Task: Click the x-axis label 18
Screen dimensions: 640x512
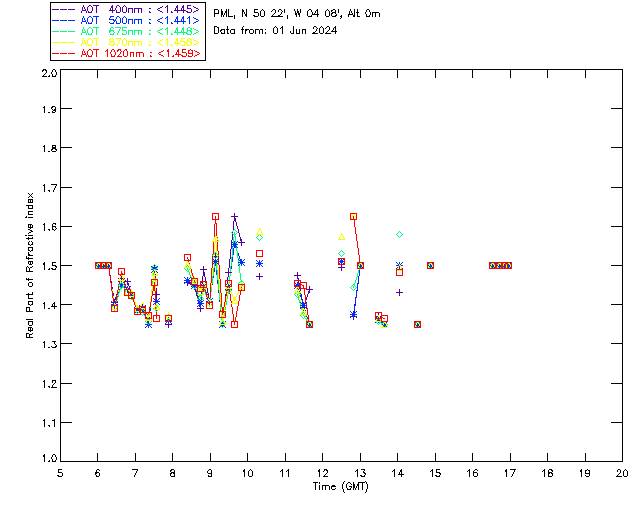Action: tap(547, 473)
